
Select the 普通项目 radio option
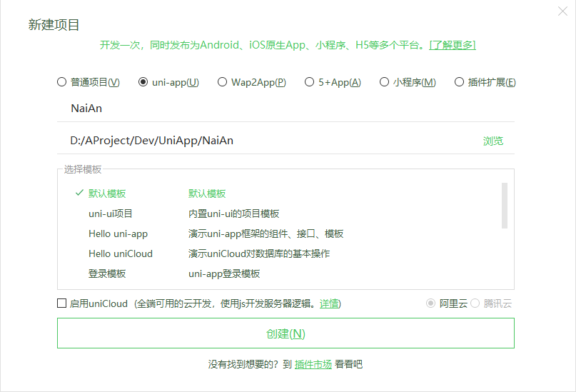tap(62, 82)
